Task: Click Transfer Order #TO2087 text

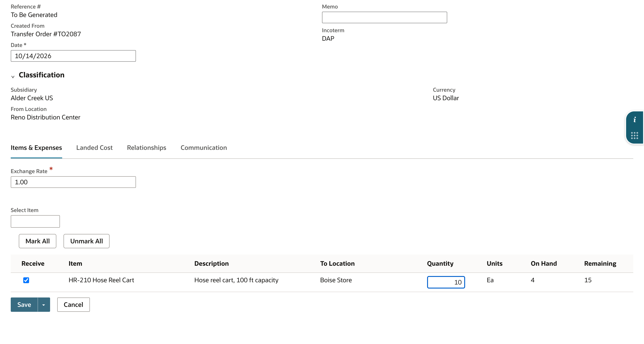Action: [x=46, y=34]
